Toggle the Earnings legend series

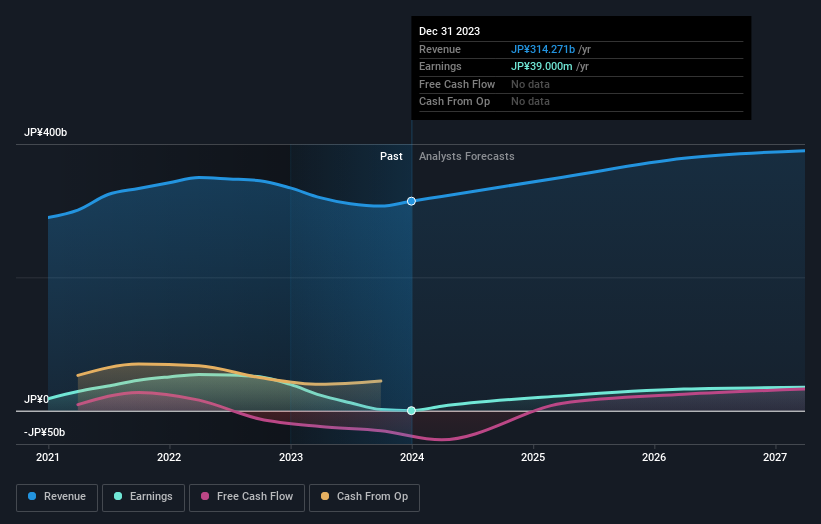click(143, 497)
